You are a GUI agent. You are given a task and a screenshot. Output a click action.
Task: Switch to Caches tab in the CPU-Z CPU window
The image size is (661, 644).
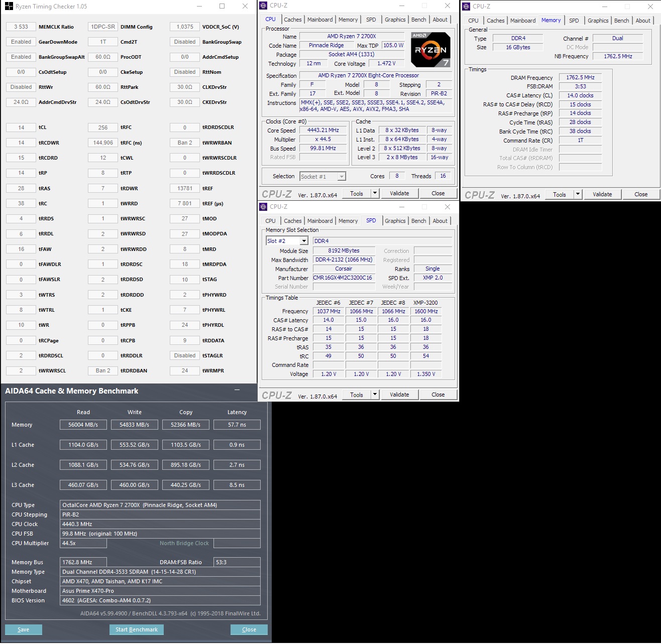(x=292, y=20)
